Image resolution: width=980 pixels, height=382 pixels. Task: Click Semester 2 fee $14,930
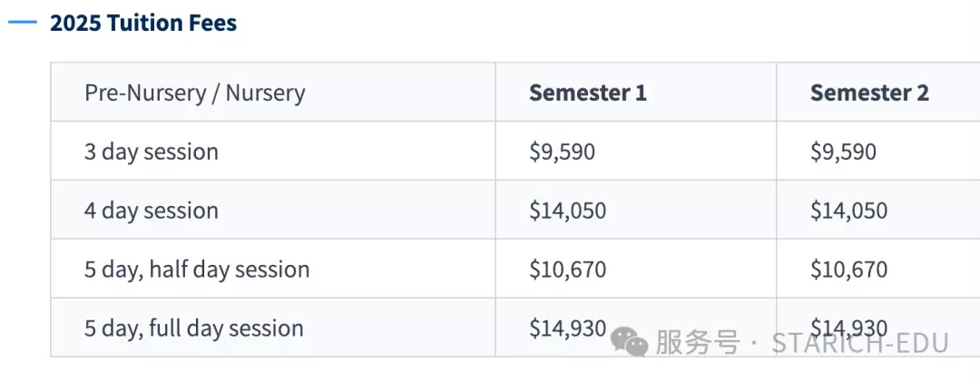point(848,328)
